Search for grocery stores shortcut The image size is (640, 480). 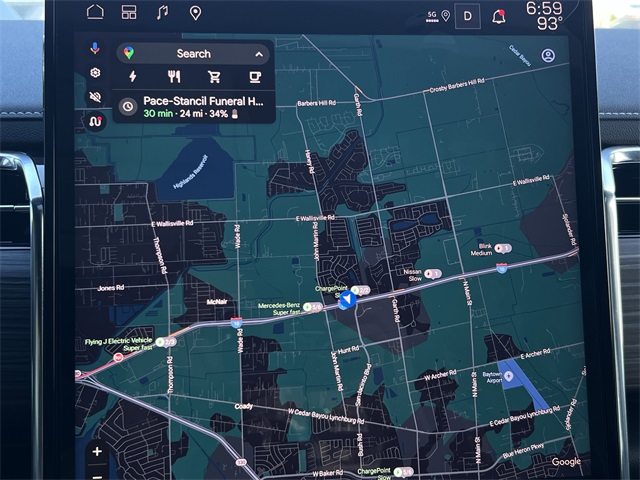(214, 76)
